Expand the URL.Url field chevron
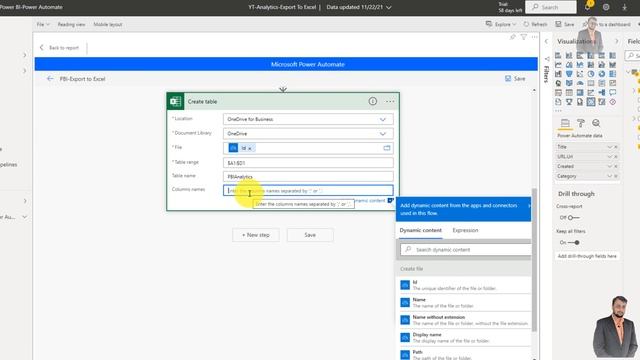 (x=609, y=157)
